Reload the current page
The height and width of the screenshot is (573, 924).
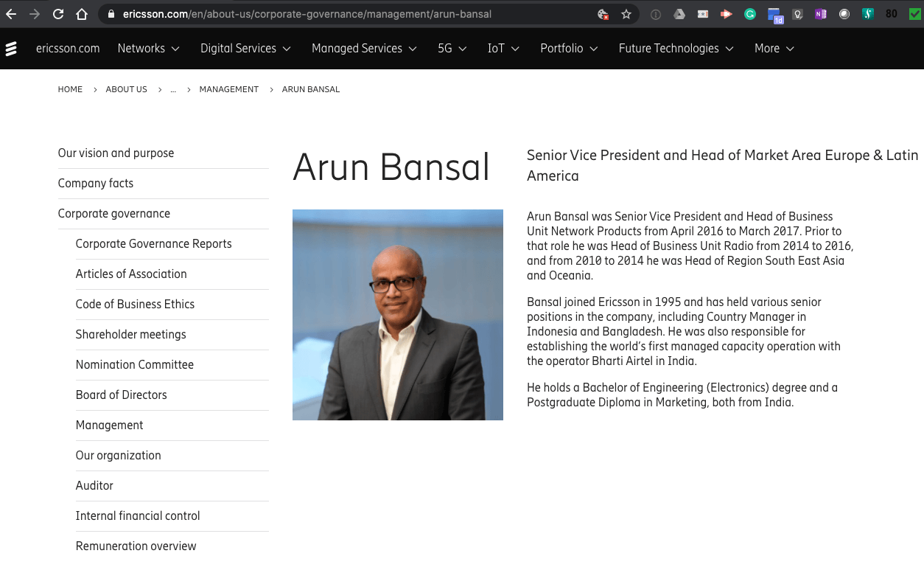pos(57,13)
